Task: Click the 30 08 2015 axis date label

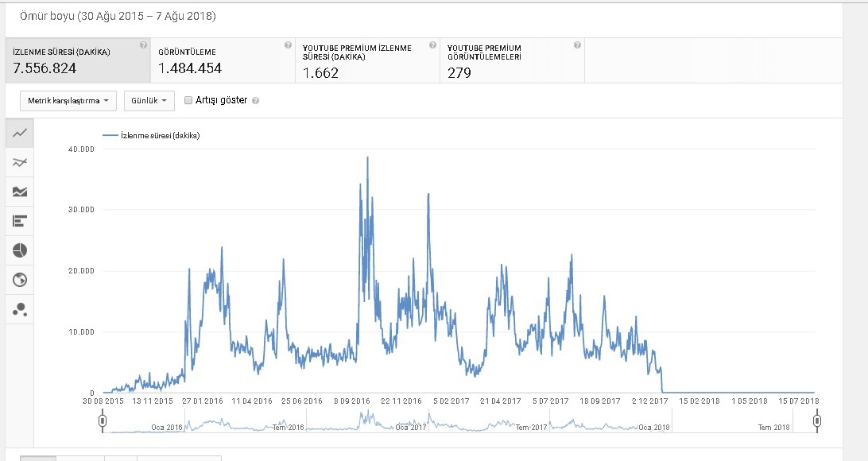Action: pos(103,401)
